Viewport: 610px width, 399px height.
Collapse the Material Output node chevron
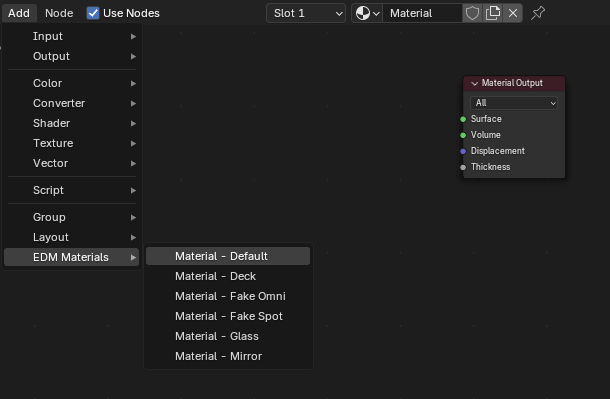click(x=474, y=83)
